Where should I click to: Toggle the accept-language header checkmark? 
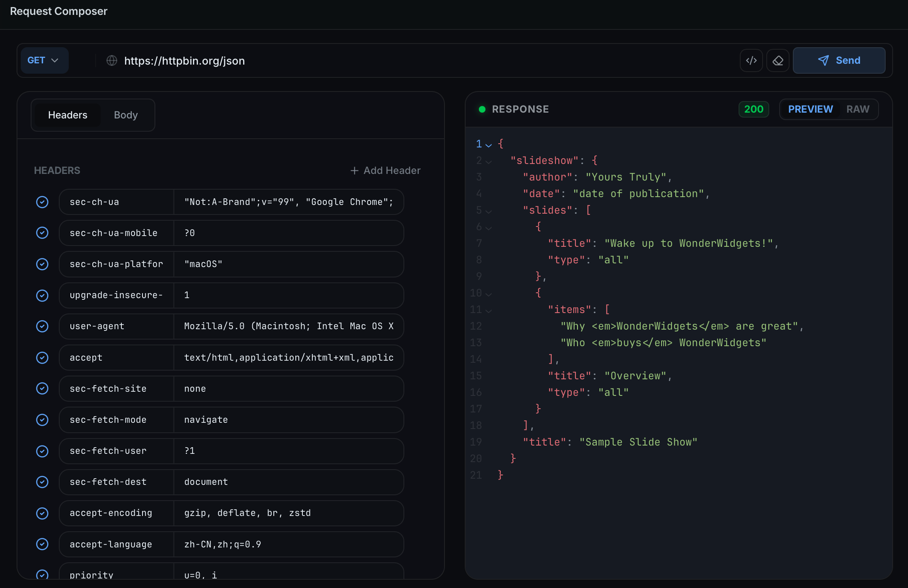pyautogui.click(x=42, y=544)
